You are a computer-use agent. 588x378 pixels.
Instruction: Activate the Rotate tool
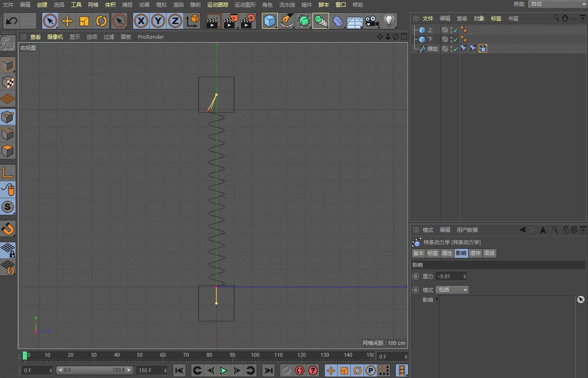point(101,21)
